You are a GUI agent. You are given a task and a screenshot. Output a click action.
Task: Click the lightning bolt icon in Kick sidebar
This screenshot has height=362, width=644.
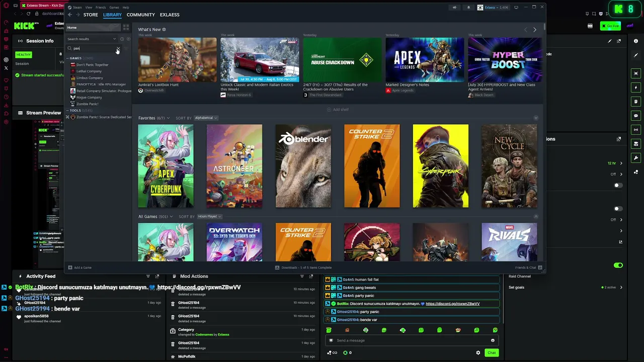(636, 87)
